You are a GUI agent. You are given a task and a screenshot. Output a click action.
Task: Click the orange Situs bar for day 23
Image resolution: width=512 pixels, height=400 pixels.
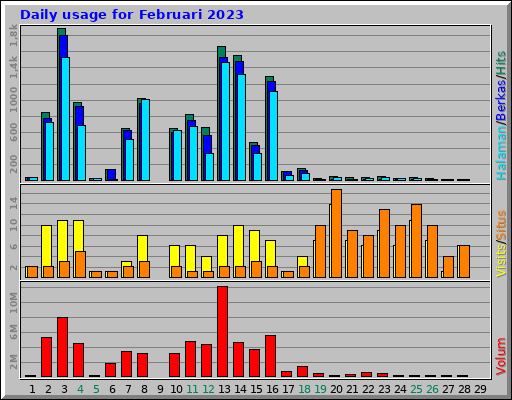385,243
